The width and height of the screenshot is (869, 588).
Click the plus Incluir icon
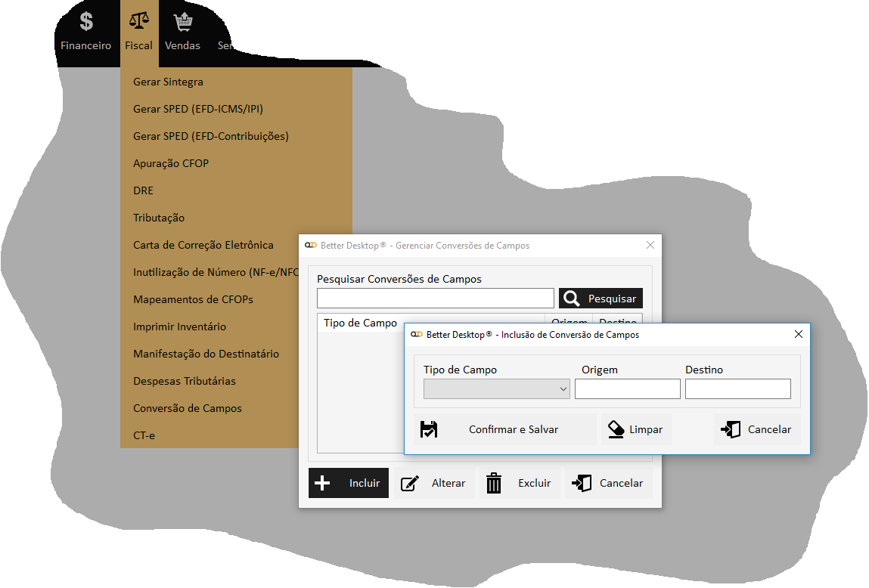click(322, 483)
